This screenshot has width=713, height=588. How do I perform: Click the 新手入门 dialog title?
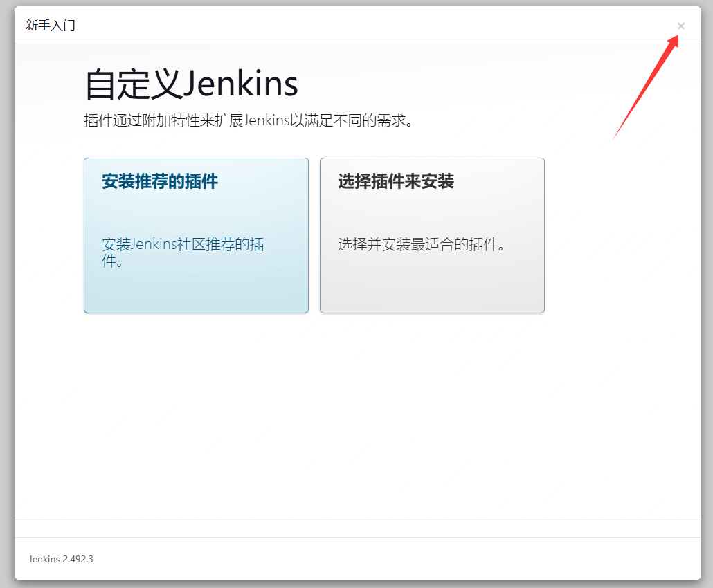tap(51, 26)
